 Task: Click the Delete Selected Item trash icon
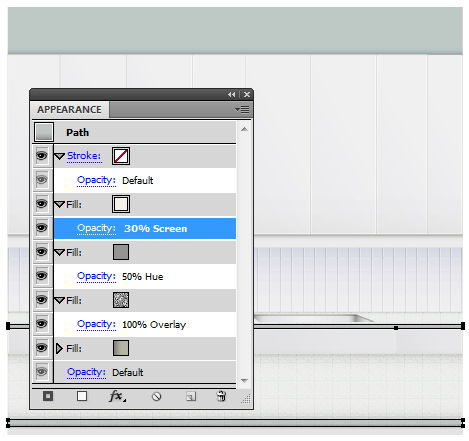(221, 396)
